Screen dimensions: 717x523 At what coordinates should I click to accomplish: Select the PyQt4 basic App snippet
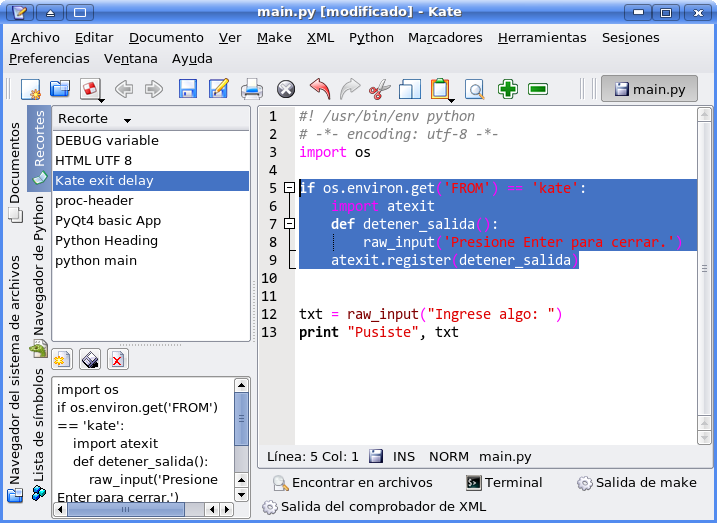click(x=151, y=220)
